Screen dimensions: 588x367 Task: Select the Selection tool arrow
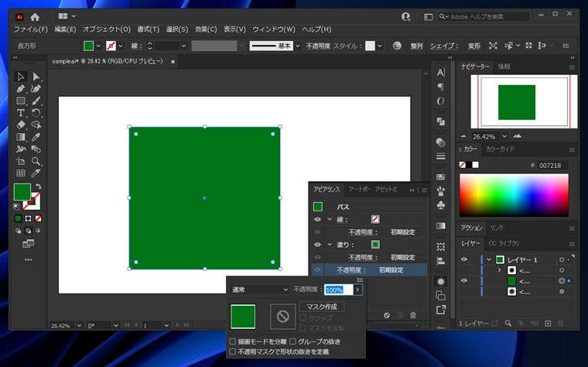(x=21, y=77)
